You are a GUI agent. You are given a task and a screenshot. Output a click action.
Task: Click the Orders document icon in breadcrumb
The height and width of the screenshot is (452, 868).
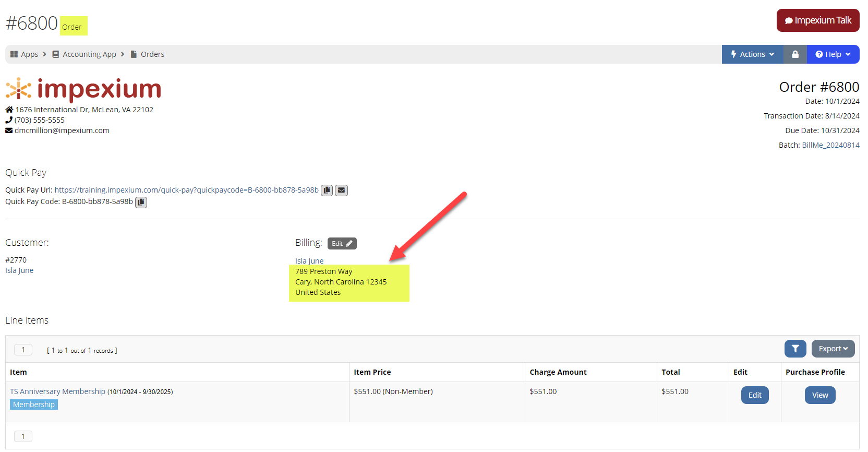(134, 54)
